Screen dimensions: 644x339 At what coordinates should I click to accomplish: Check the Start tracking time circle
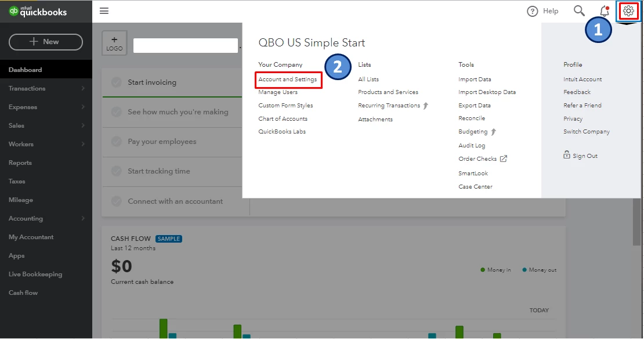[117, 171]
